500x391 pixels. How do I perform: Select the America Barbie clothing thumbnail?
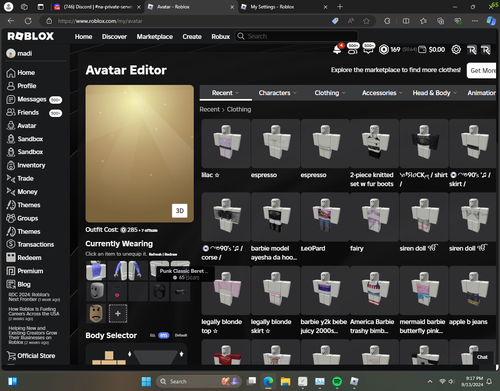[x=374, y=290]
